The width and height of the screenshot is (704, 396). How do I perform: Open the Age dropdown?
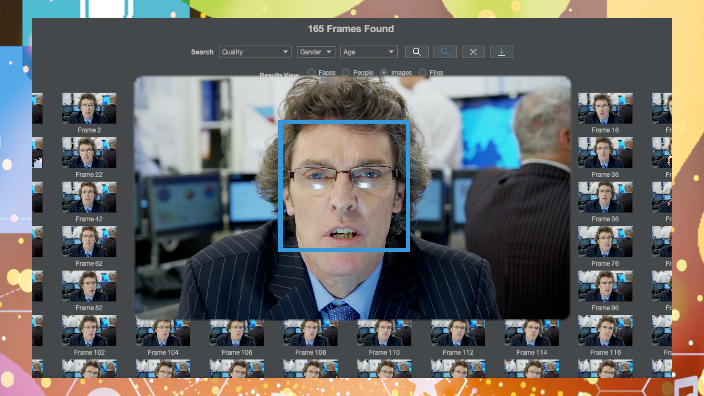(x=369, y=52)
